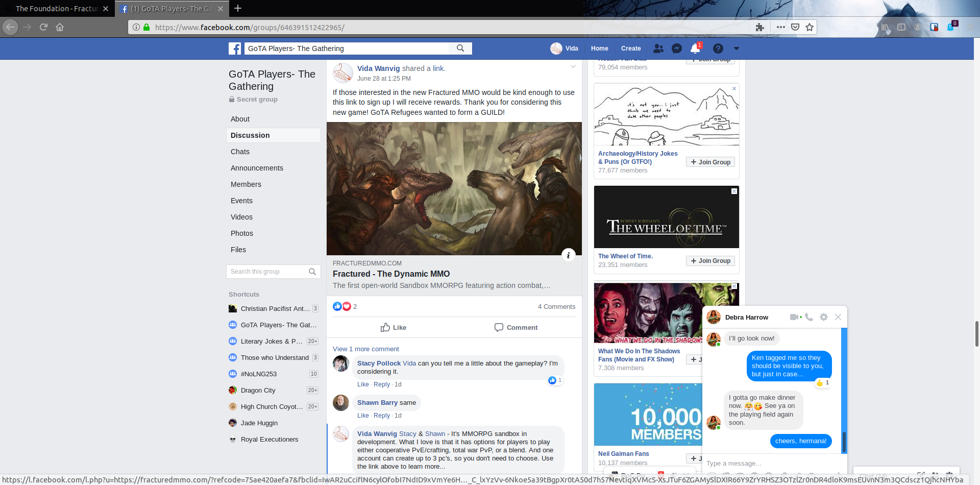Open 4 Comments link
980x485 pixels.
tap(556, 306)
